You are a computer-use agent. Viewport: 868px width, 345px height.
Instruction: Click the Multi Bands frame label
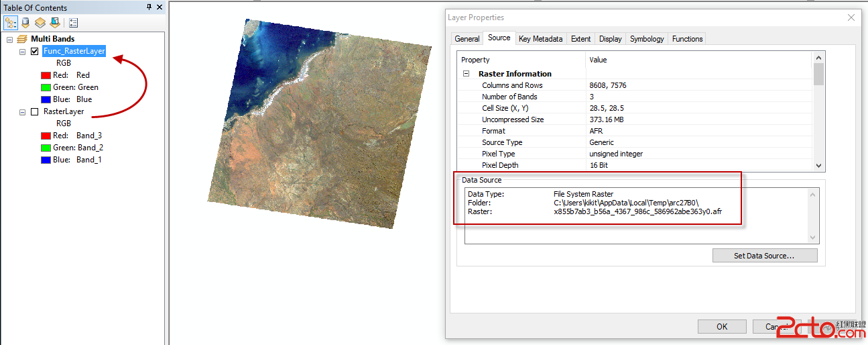(x=53, y=39)
